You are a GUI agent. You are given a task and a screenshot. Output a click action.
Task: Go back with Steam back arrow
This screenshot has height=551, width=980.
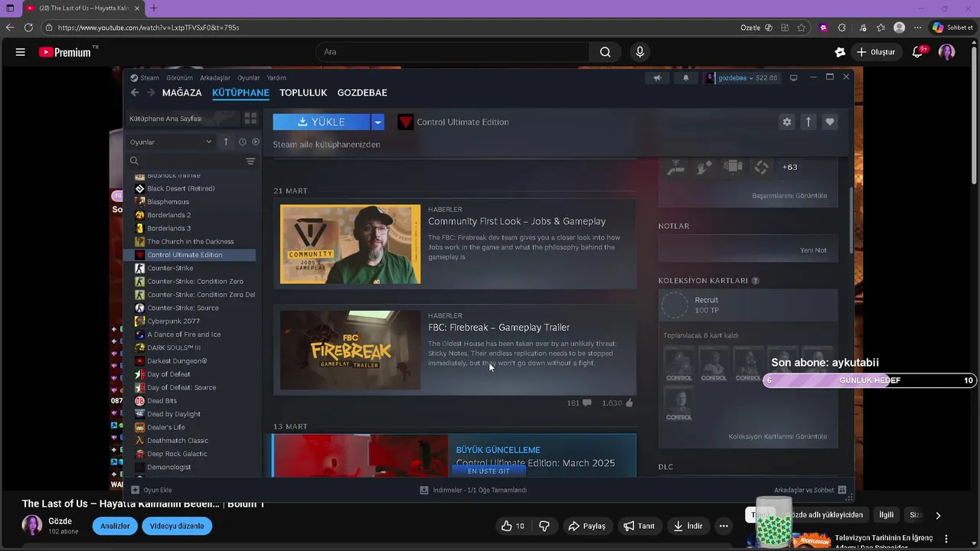click(135, 93)
